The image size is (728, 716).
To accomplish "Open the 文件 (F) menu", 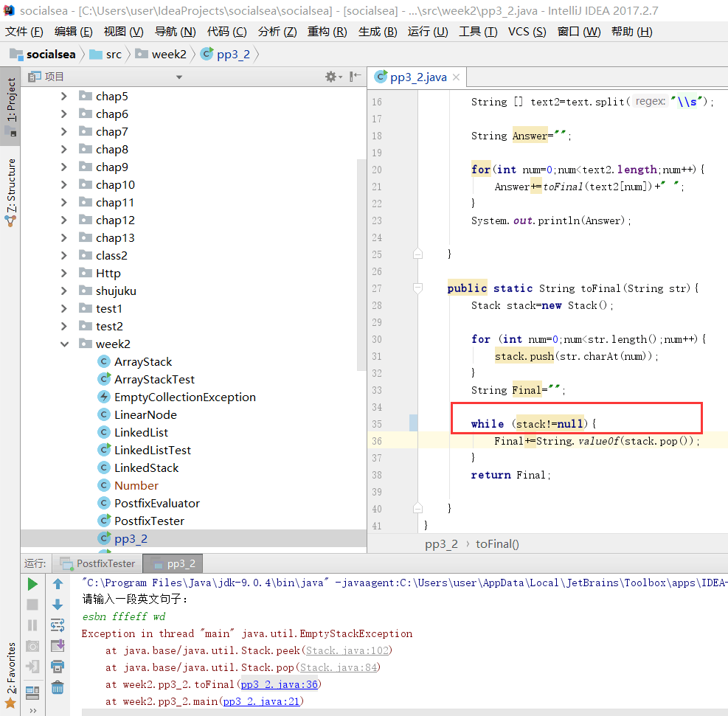I will 24,32.
